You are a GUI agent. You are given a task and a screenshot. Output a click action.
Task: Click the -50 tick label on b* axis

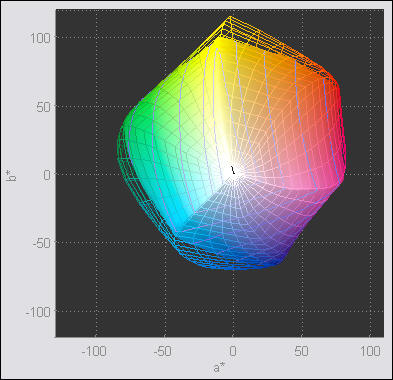pos(42,243)
